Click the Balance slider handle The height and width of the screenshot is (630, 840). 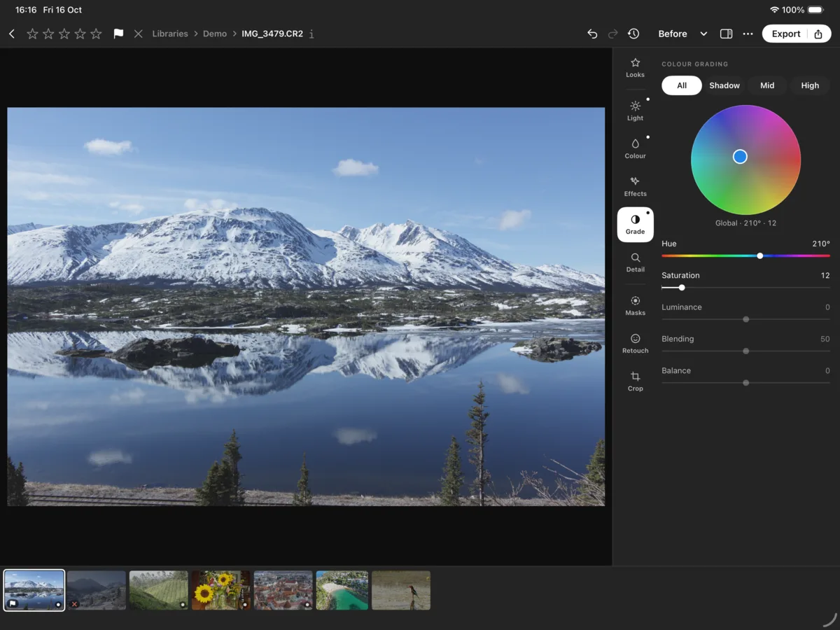pos(745,383)
